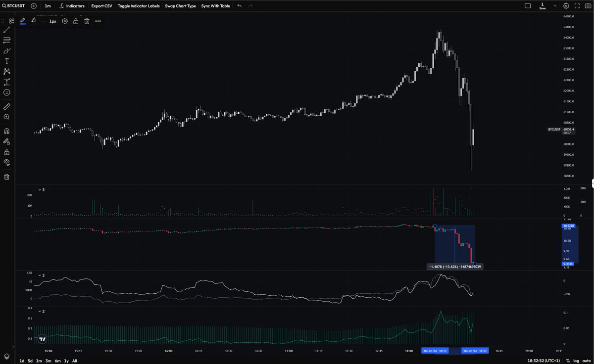
Task: Open chart settings with the gear icon
Action: (x=566, y=6)
